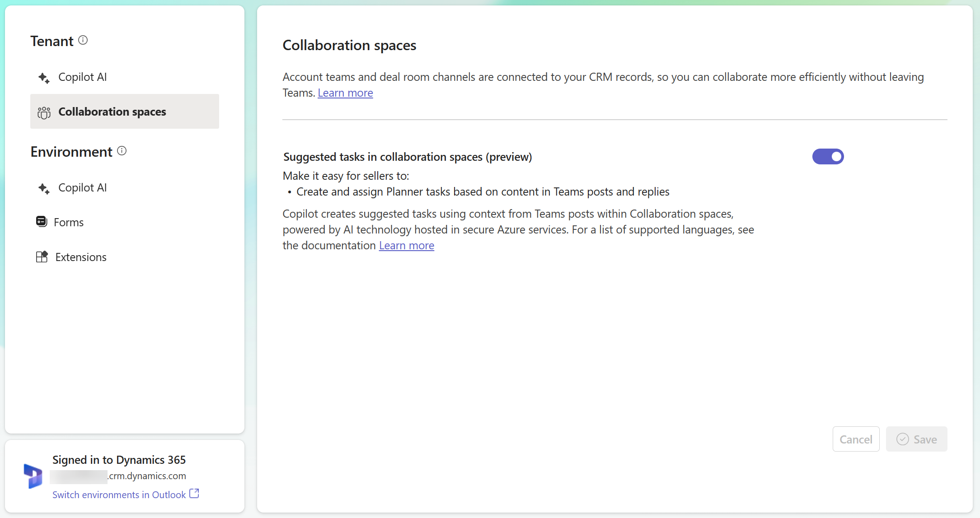Click Learn more link in Copilot section
This screenshot has width=980, height=518.
click(x=406, y=245)
